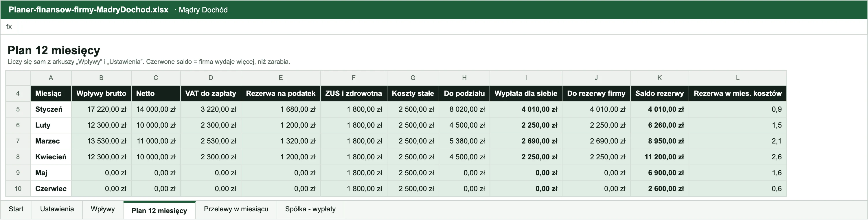This screenshot has height=220, width=868.
Task: Select column A header
Action: [x=51, y=78]
